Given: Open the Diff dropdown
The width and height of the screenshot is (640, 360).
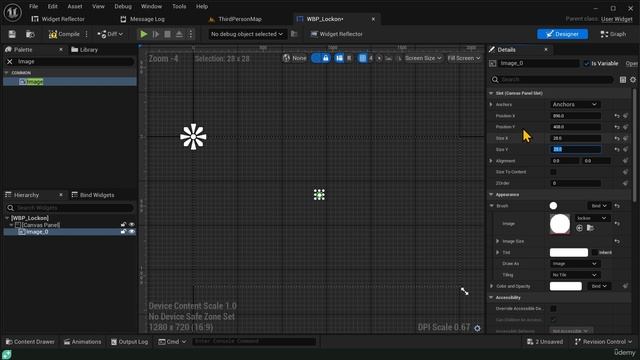Looking at the screenshot, I should point(110,34).
